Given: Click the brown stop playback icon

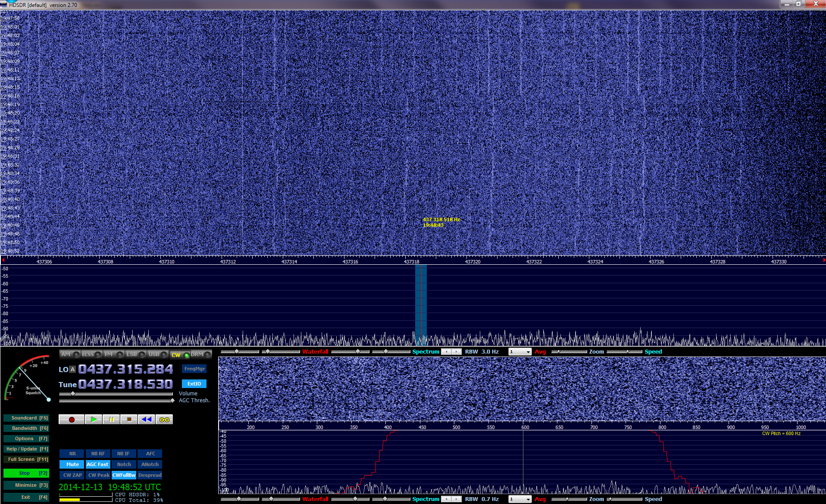Looking at the screenshot, I should tap(129, 419).
